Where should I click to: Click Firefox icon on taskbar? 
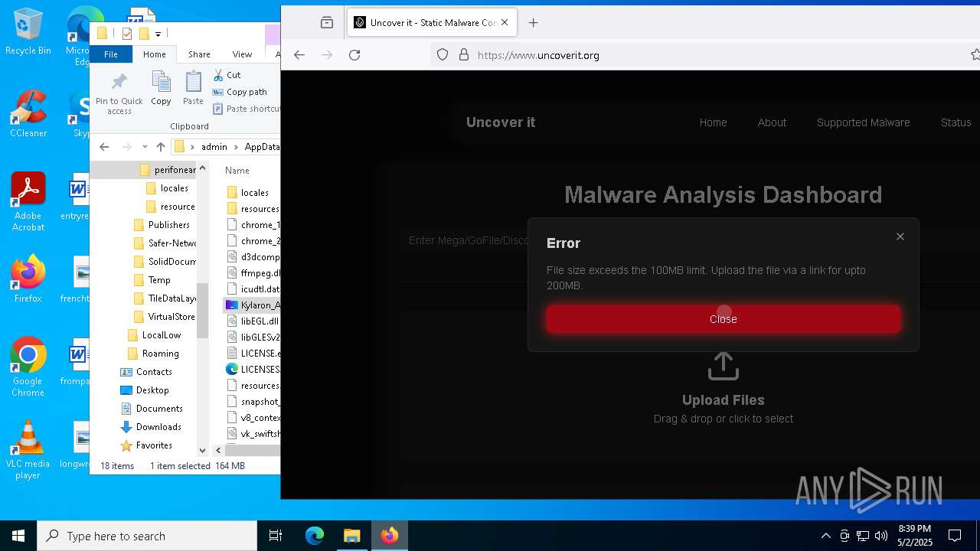[390, 536]
